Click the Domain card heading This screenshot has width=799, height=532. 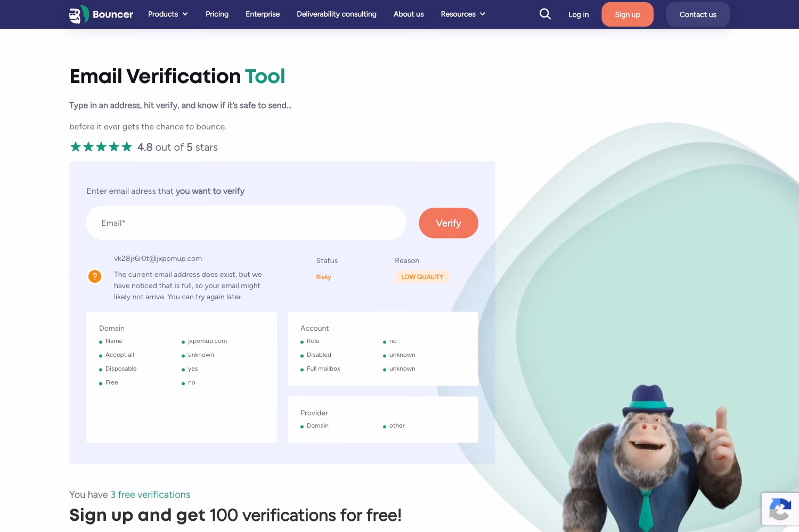click(112, 329)
